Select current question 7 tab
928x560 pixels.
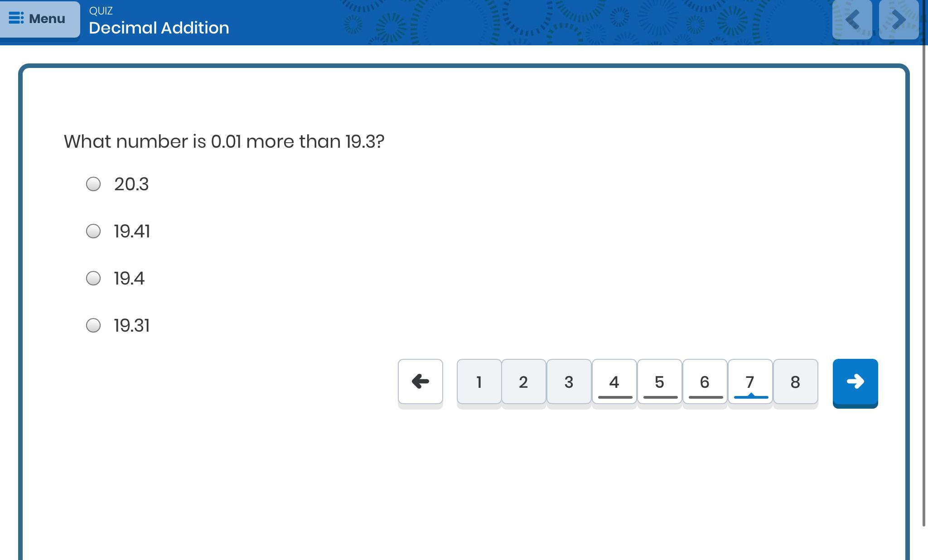click(750, 381)
